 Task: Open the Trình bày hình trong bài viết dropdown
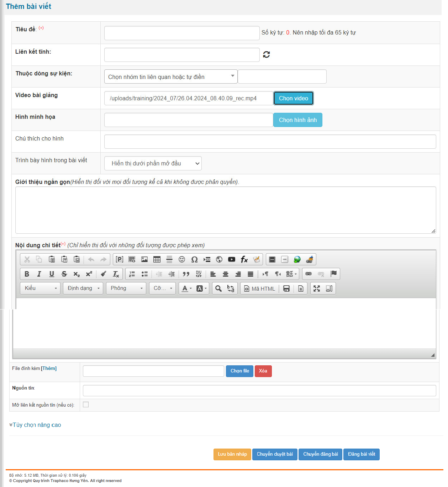tap(153, 164)
